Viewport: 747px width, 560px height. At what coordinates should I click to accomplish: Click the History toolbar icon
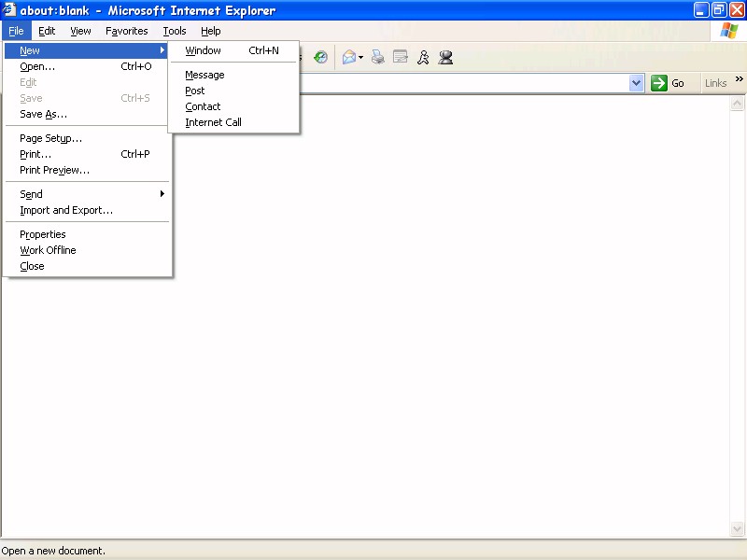[x=320, y=57]
